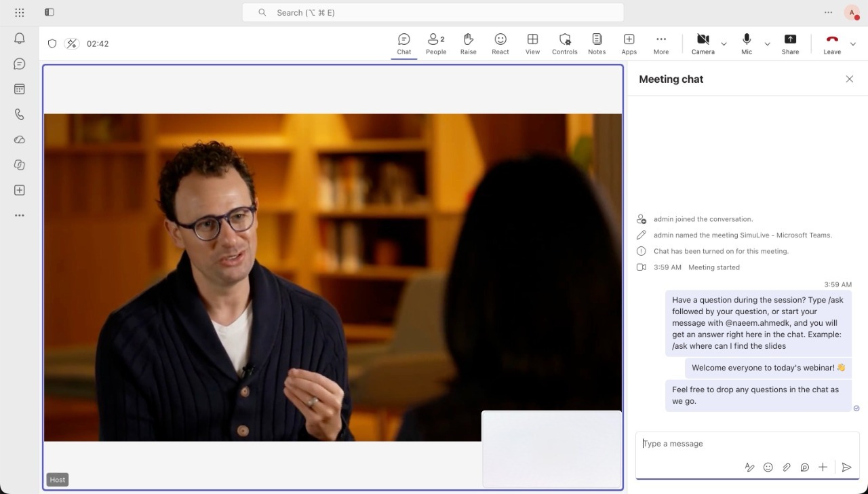Open Calls phone icon in sidebar

20,114
